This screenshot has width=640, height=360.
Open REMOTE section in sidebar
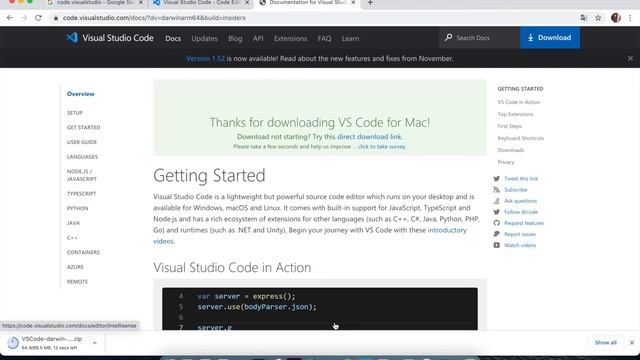77,282
